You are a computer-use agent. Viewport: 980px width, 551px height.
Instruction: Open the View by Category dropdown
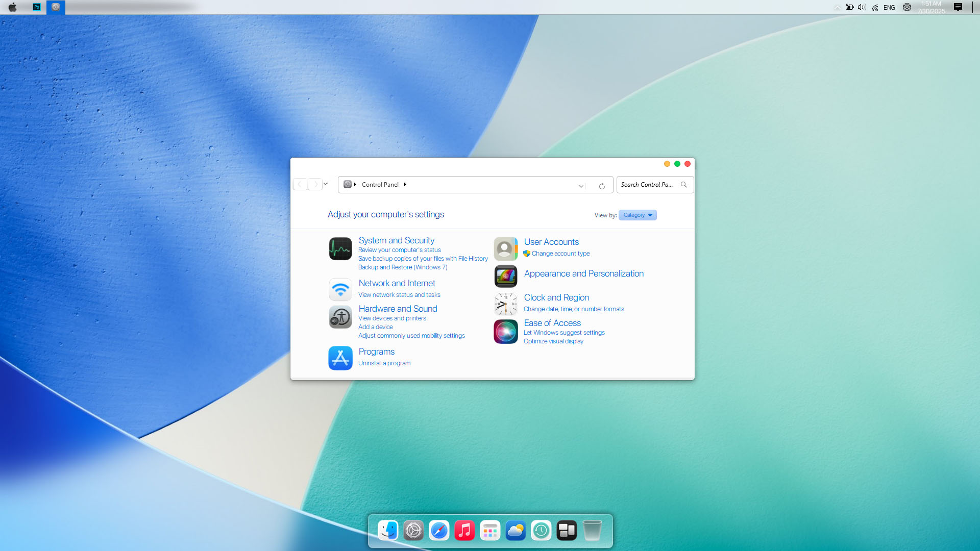(638, 215)
